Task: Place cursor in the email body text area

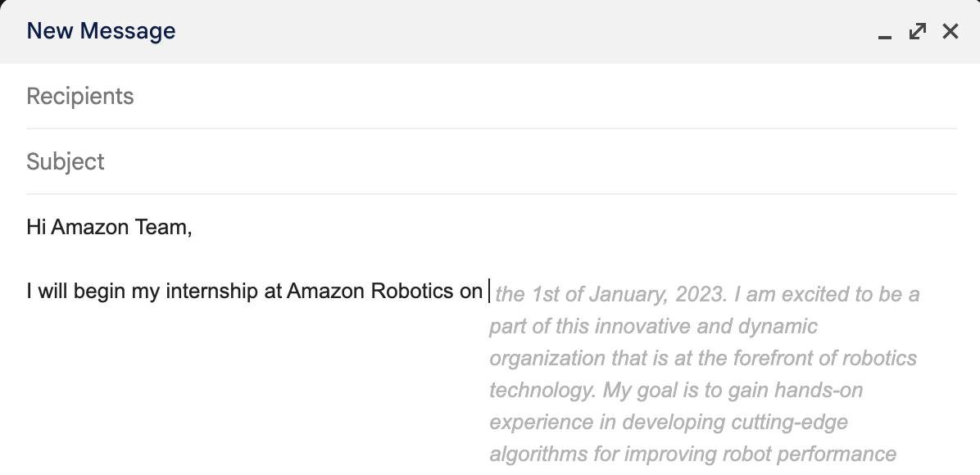Action: point(246,360)
